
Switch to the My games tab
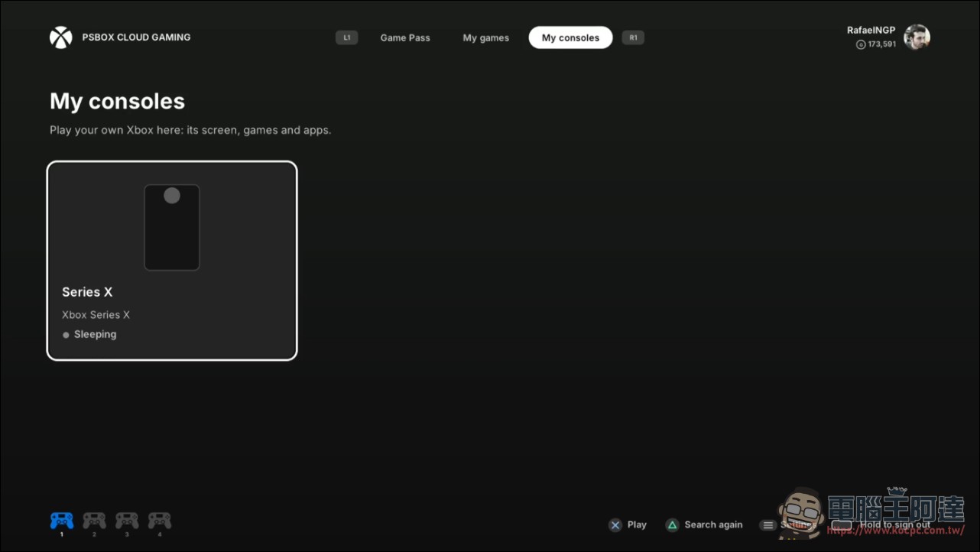(x=485, y=37)
